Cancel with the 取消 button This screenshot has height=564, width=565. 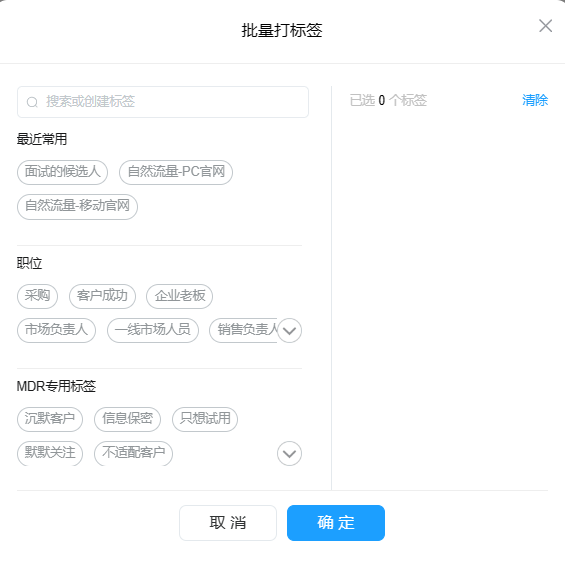[x=228, y=523]
